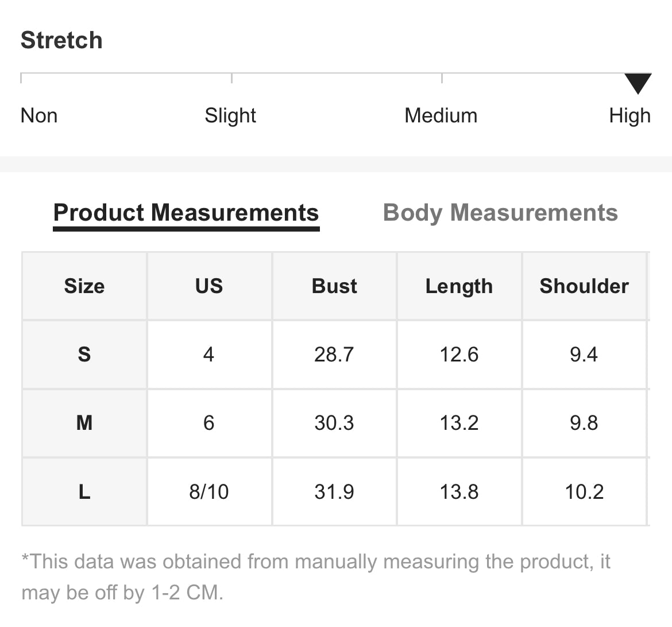Click the Slight stretch label
Viewport: 672px width, 627px height.
(x=230, y=116)
